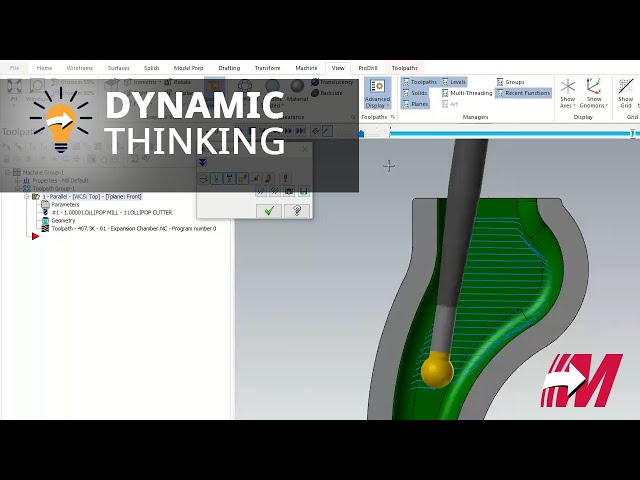Screen dimensions: 640x480
Task: Click the display endpoints icon in dialog
Action: [256, 178]
